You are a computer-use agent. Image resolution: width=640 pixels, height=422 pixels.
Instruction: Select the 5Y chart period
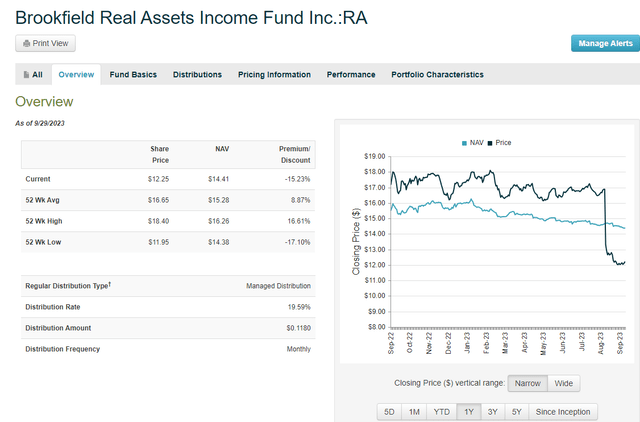(517, 412)
